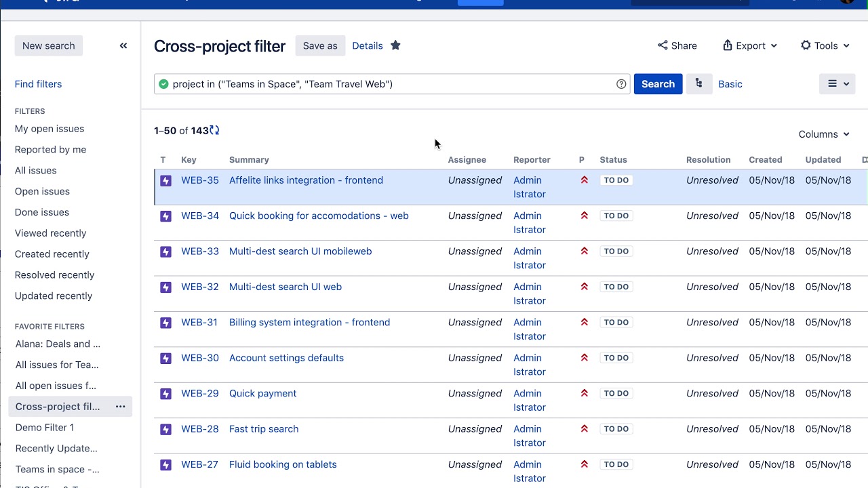This screenshot has height=488, width=868.
Task: Click the epic type icon for WEB-34
Action: click(165, 216)
